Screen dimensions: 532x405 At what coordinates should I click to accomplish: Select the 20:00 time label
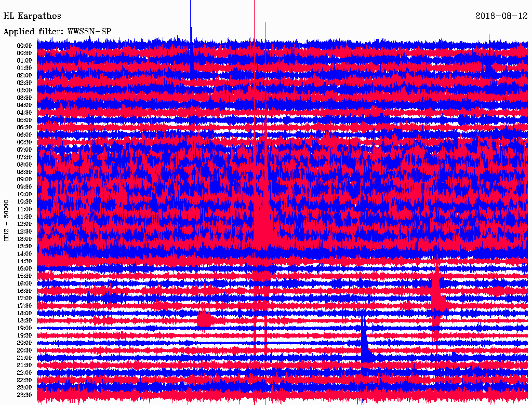click(24, 343)
